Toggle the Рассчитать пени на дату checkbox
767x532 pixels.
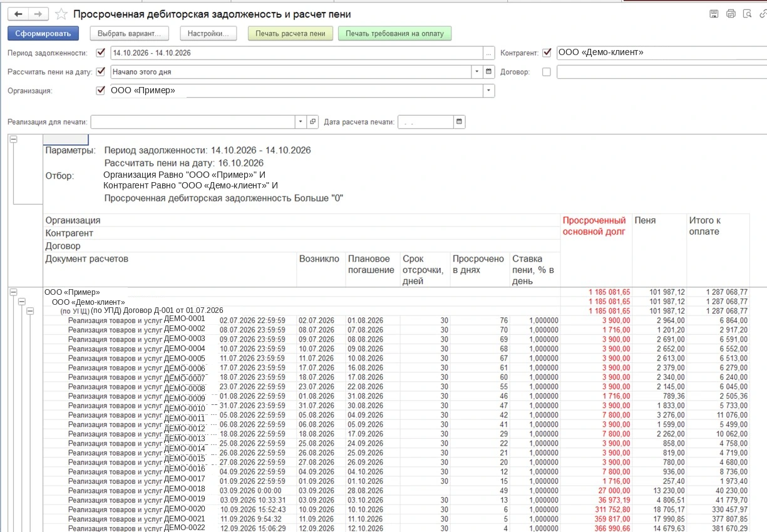[101, 71]
